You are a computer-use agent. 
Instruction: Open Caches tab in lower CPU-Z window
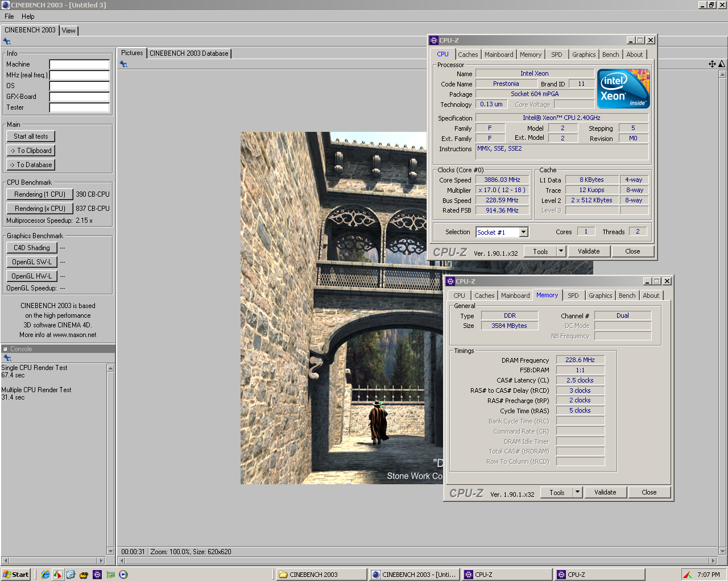[x=485, y=296]
